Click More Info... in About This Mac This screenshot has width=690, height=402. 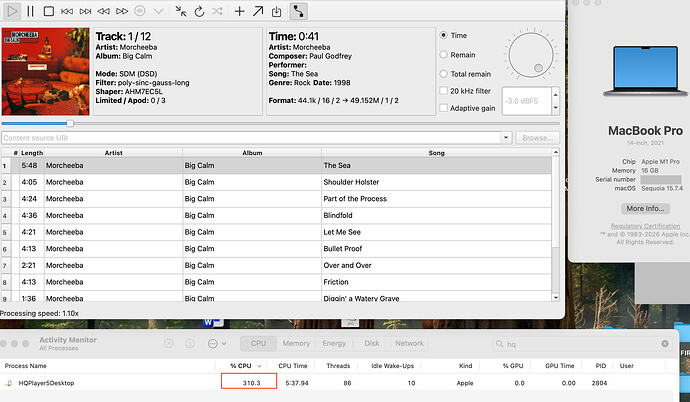[x=645, y=208]
